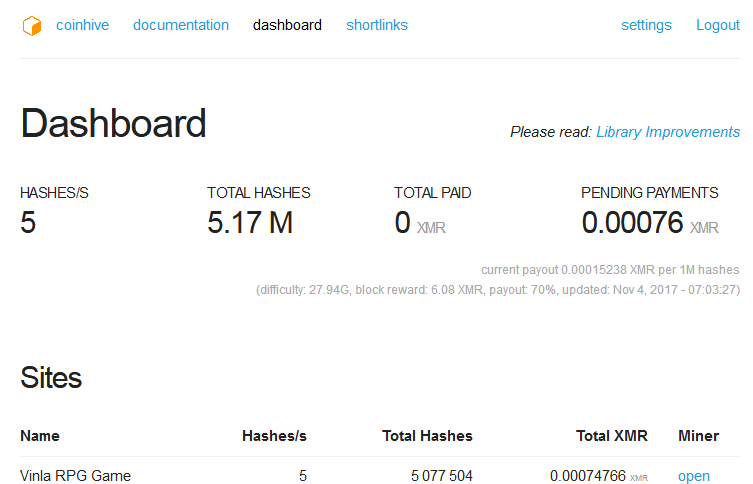Screen dimensions: 753x484
Task: Click the 0.00076 XMR pending value
Action: click(x=650, y=223)
